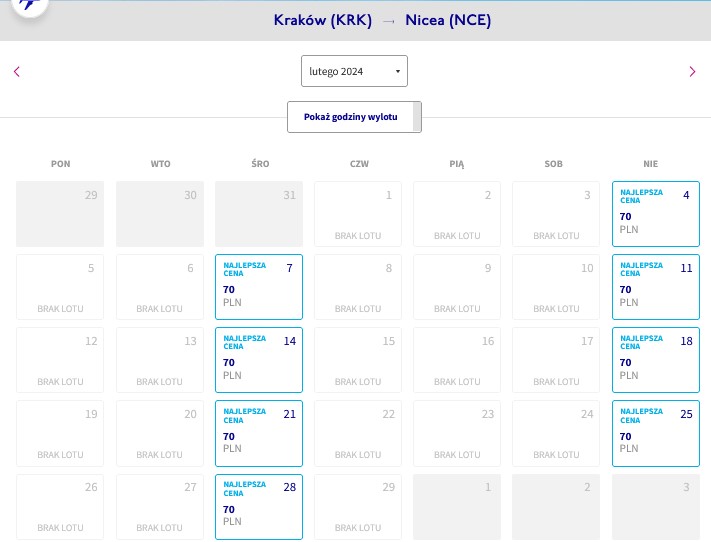Click the greyed-out day 31 January cell
Image resolution: width=711 pixels, height=542 pixels.
coord(259,214)
